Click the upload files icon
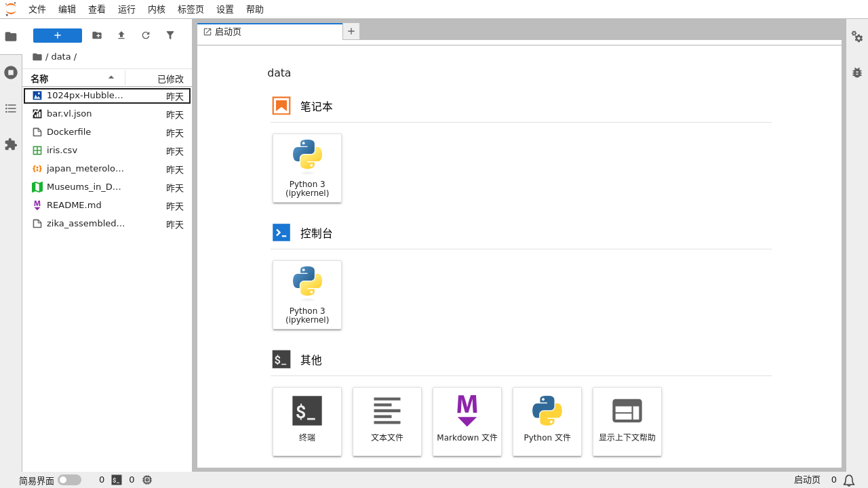 click(121, 35)
